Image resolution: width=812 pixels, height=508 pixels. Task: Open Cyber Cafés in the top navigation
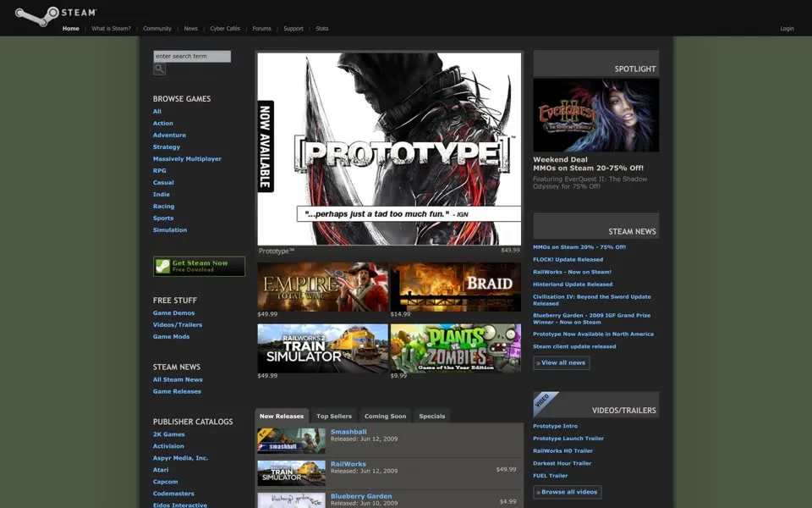click(225, 29)
